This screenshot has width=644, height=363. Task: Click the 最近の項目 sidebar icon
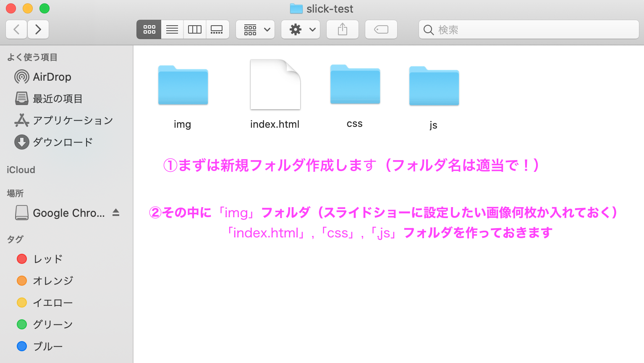tap(22, 98)
